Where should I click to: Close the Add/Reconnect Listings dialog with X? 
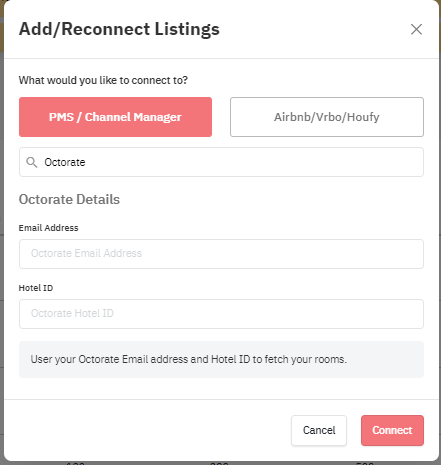pyautogui.click(x=416, y=29)
